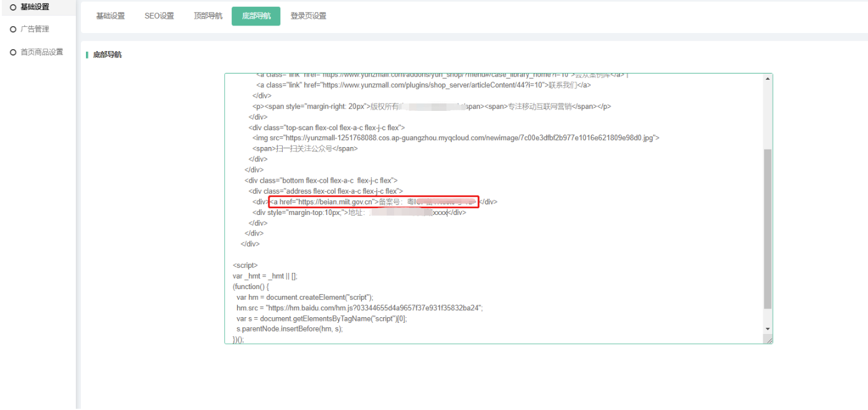Screen dimensions: 868x410
Task: Click the code editor's scroll up arrow
Action: (768, 79)
